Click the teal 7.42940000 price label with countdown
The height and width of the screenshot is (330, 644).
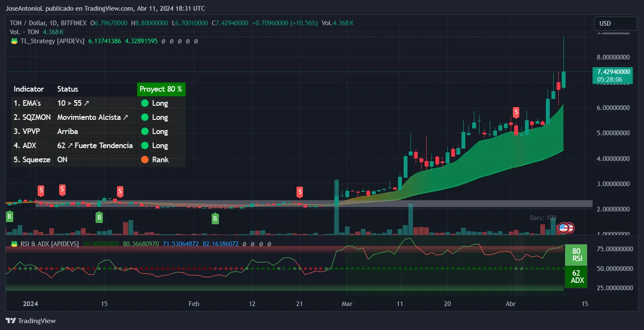point(613,75)
